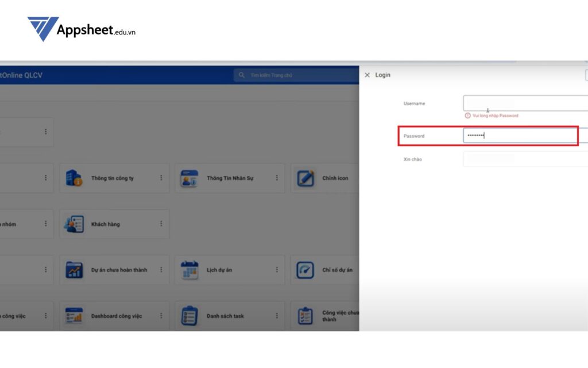Open three-dot menu for Thông tin công ty
The image size is (588, 368).
click(x=161, y=178)
